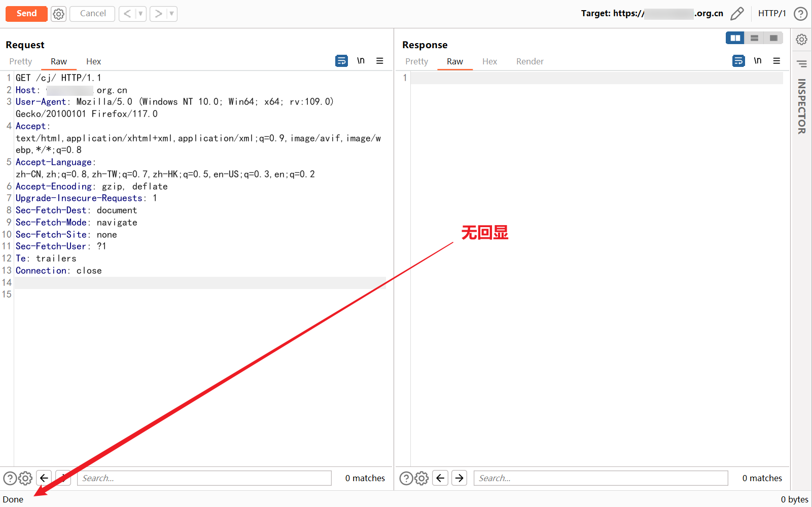Select the Response Render tab

click(529, 61)
